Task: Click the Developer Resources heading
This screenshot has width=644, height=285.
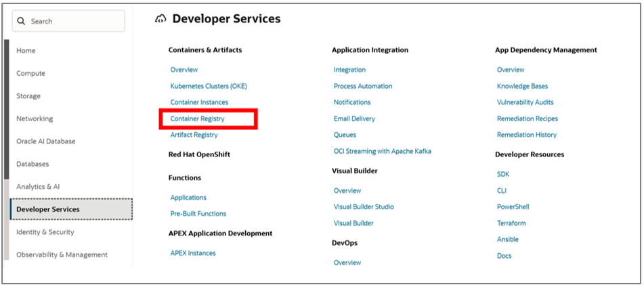Action: tap(530, 154)
